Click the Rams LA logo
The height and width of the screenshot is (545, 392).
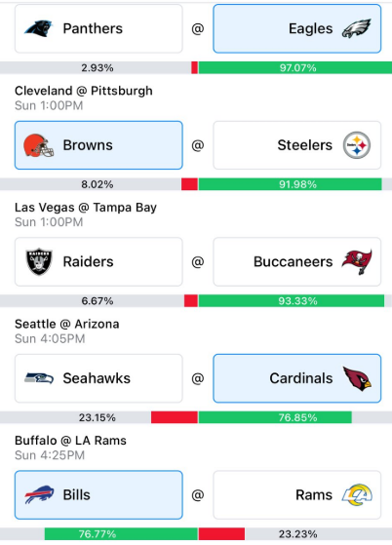click(357, 494)
